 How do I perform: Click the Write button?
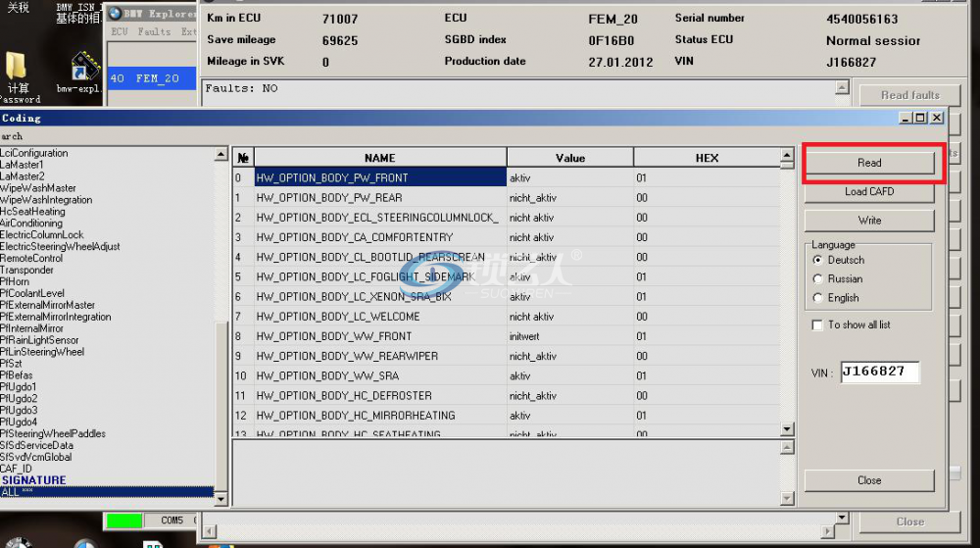point(869,221)
